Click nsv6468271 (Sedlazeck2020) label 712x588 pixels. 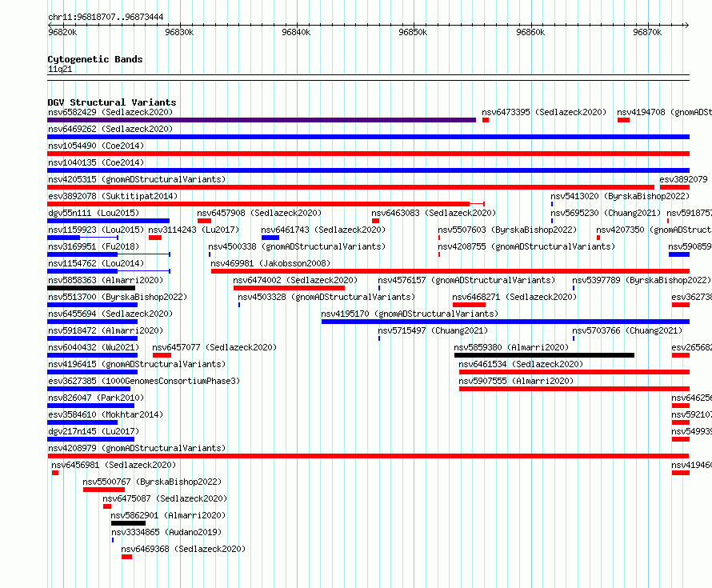coord(514,297)
